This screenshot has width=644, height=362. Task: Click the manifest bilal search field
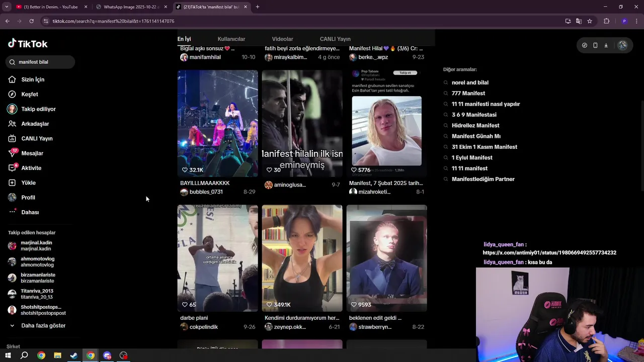pyautogui.click(x=41, y=62)
